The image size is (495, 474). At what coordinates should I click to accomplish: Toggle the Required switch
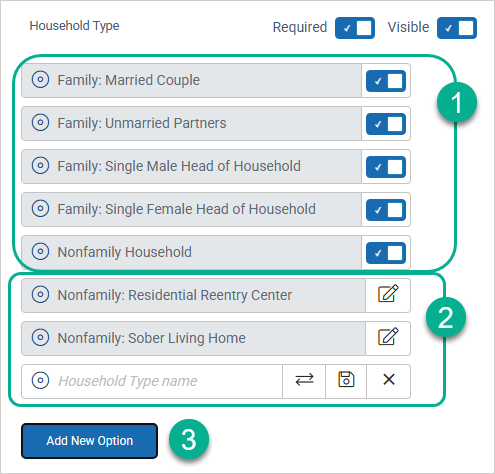click(x=355, y=28)
